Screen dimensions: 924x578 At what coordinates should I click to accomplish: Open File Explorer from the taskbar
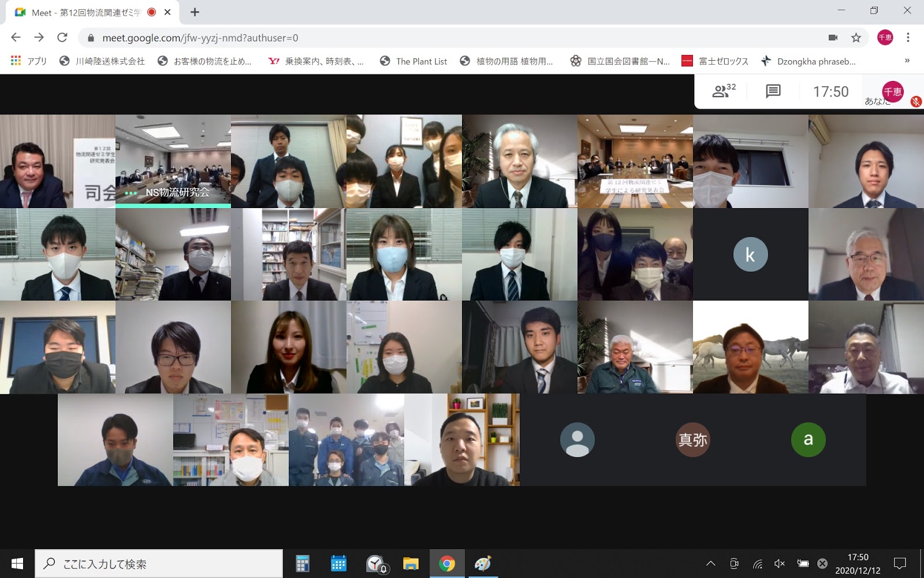[x=411, y=564]
